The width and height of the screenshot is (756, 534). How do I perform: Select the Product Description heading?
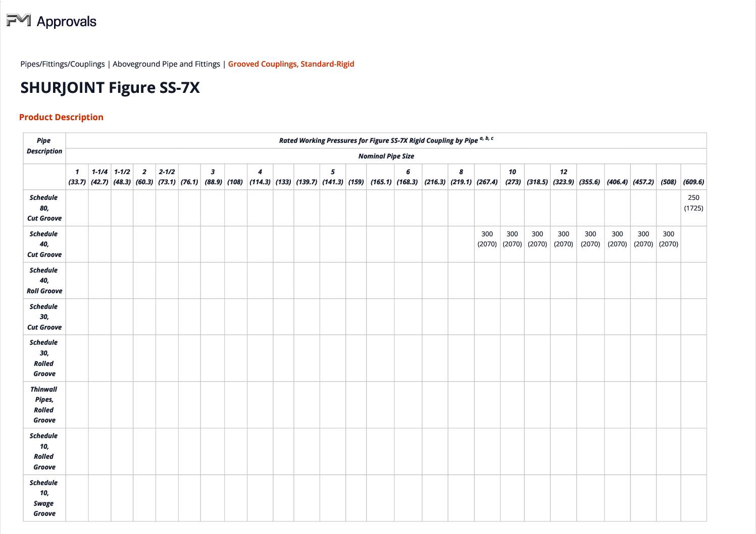coord(61,117)
